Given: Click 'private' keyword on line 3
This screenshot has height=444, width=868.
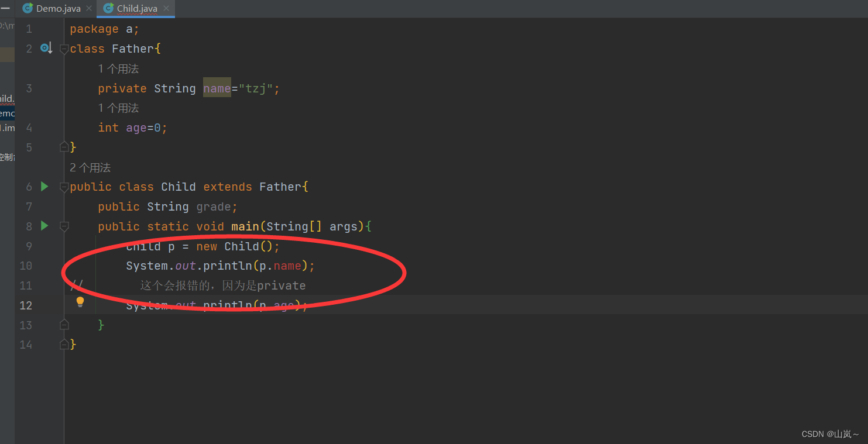Looking at the screenshot, I should click(x=122, y=88).
